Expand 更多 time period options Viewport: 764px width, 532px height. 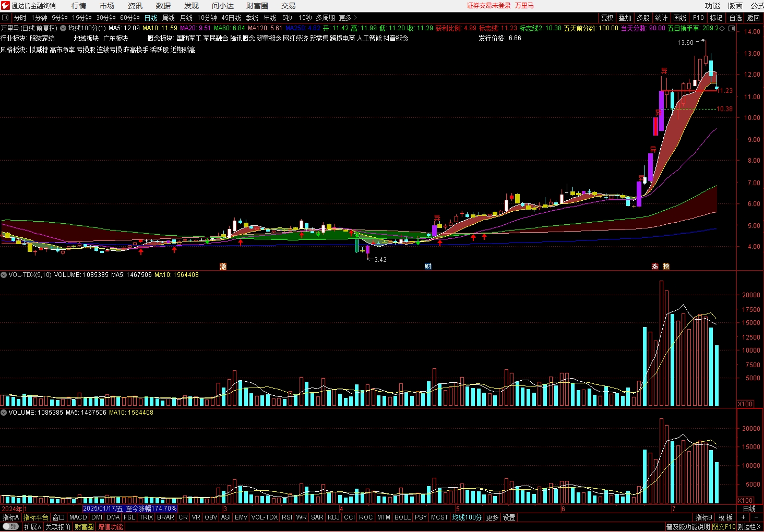[348, 18]
